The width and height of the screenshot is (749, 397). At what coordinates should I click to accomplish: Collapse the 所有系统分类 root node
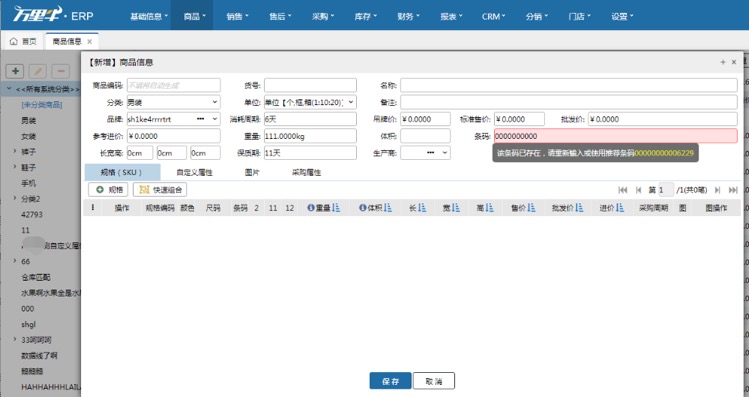[x=9, y=89]
